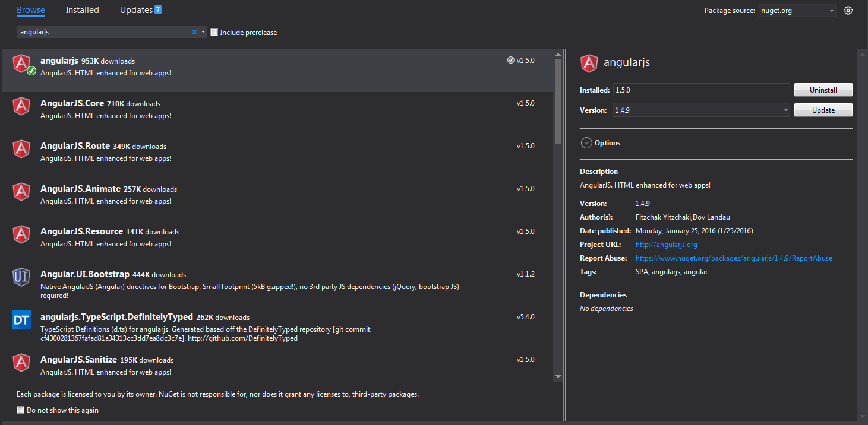This screenshot has height=425, width=868.
Task: Click the package list scroll down arrow
Action: pyautogui.click(x=558, y=376)
